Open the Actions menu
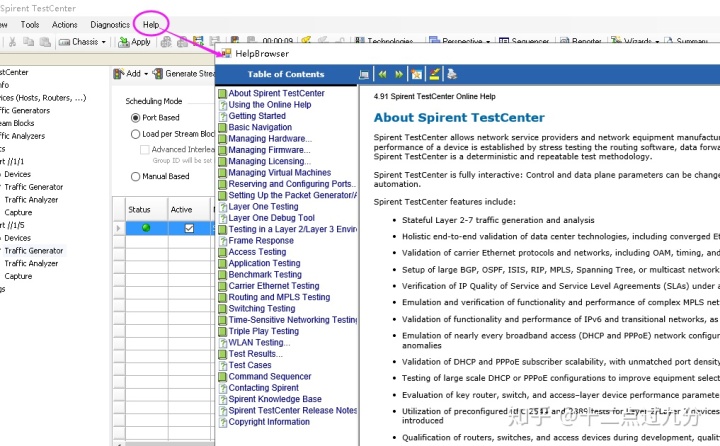This screenshot has width=720, height=446. pos(64,25)
